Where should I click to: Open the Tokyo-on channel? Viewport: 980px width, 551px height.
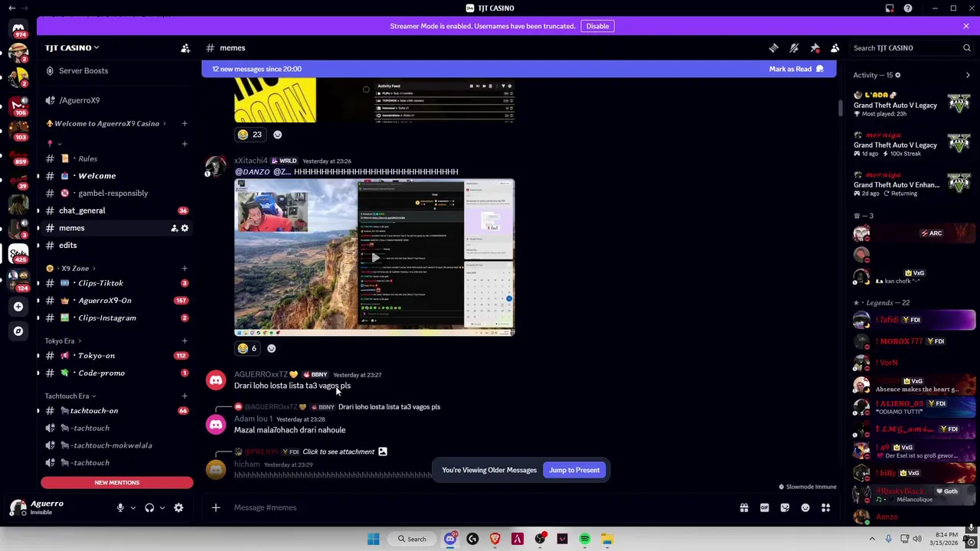pyautogui.click(x=116, y=356)
